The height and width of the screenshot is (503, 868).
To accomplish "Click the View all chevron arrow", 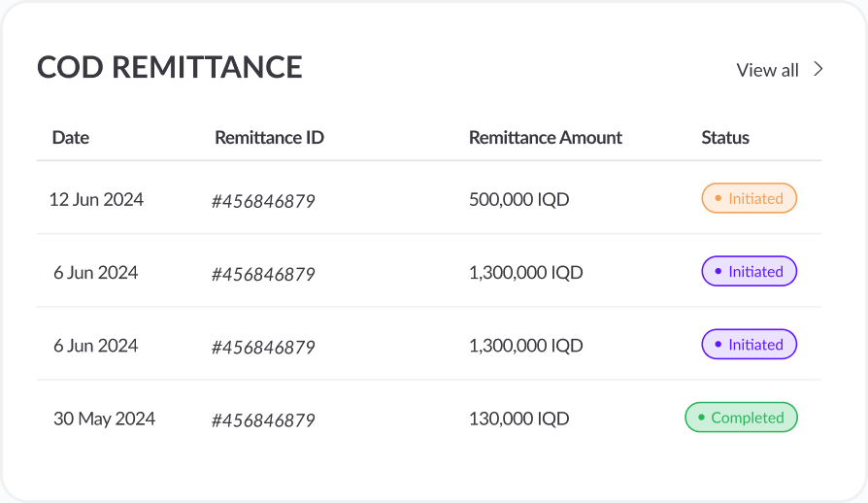I will tap(818, 69).
